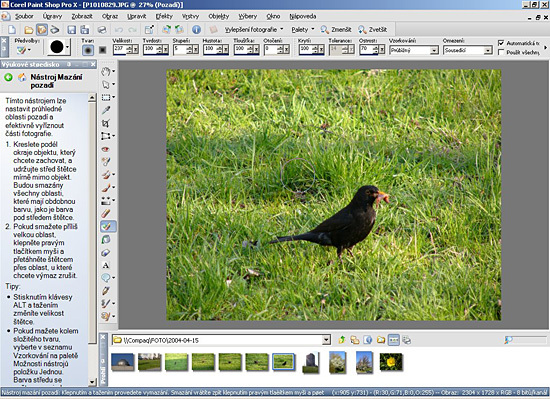The image size is (550, 399).
Task: Open the Zobrazit menu
Action: click(82, 16)
